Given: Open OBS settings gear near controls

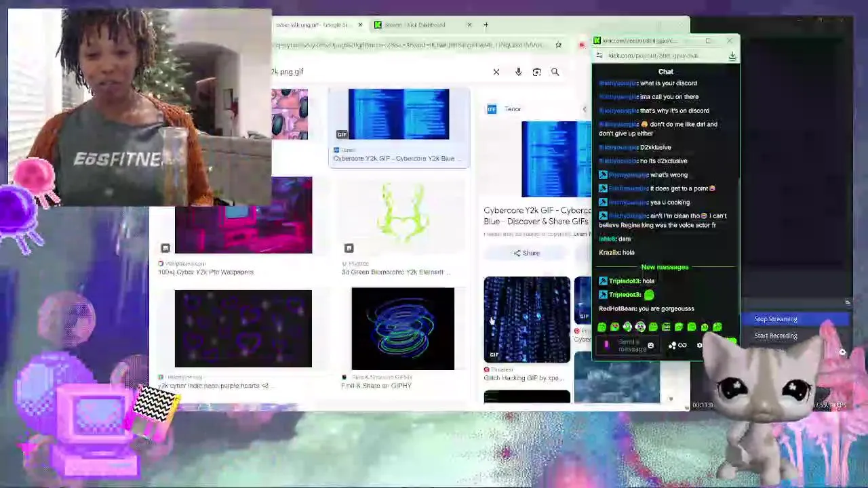Looking at the screenshot, I should click(842, 352).
